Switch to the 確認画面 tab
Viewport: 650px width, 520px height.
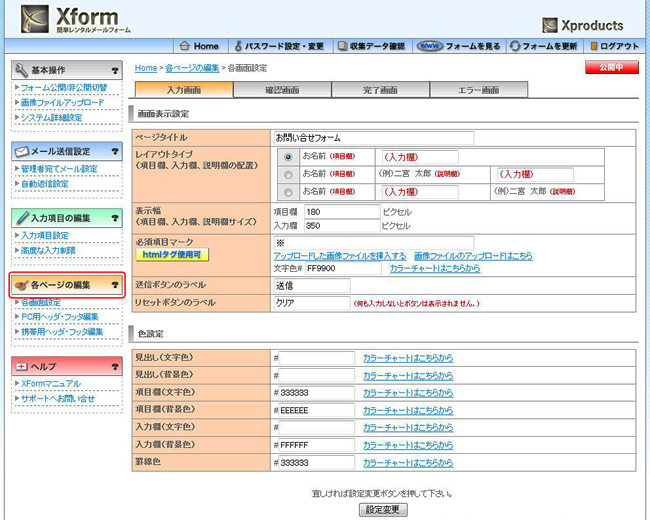pos(282,90)
